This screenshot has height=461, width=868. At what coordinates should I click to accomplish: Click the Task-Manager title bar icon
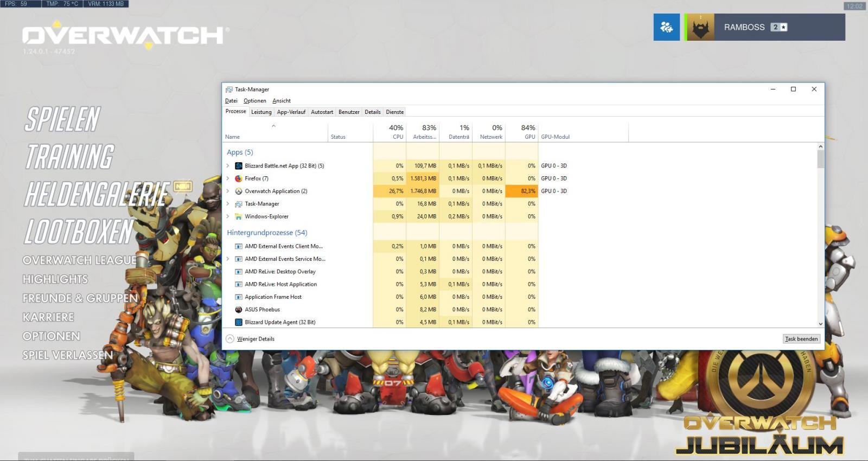[229, 89]
